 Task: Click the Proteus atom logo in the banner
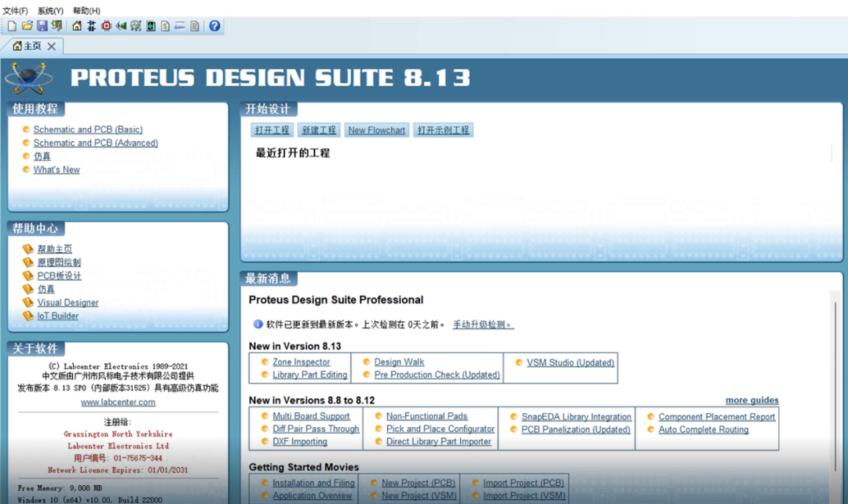tap(28, 78)
